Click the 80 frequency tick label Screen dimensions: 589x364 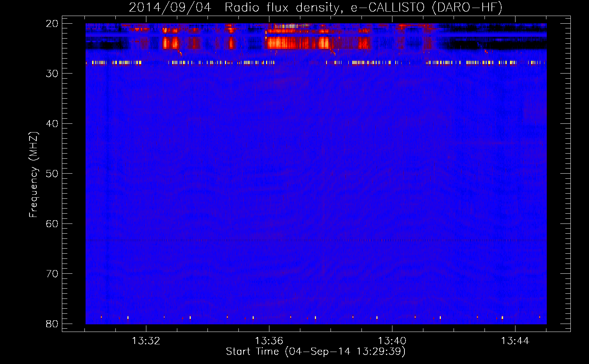[52, 324]
